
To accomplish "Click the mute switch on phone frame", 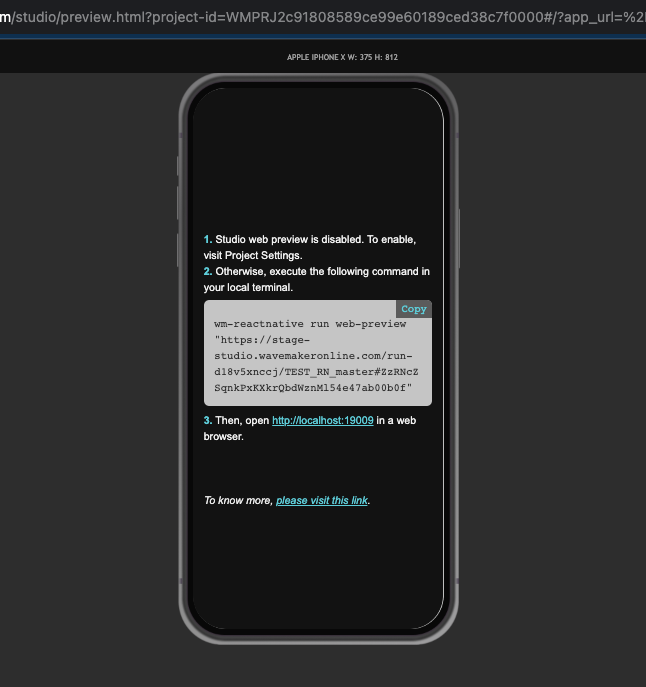I will (x=180, y=165).
